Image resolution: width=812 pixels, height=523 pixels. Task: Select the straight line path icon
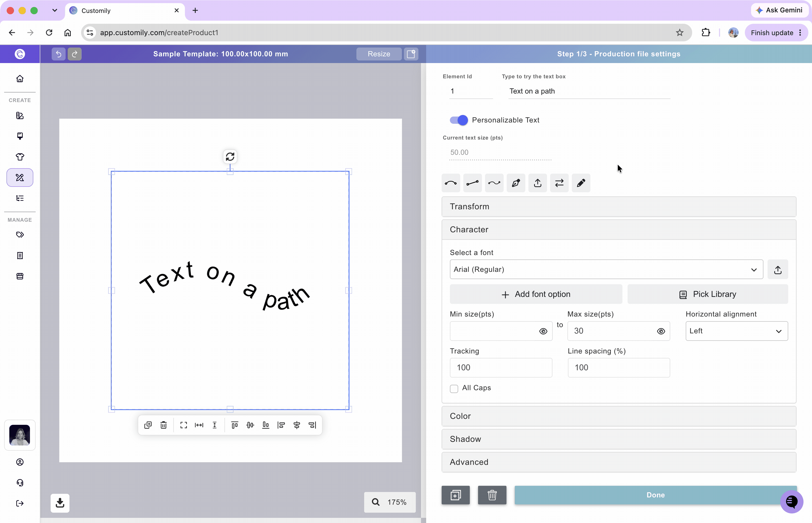[x=473, y=183]
